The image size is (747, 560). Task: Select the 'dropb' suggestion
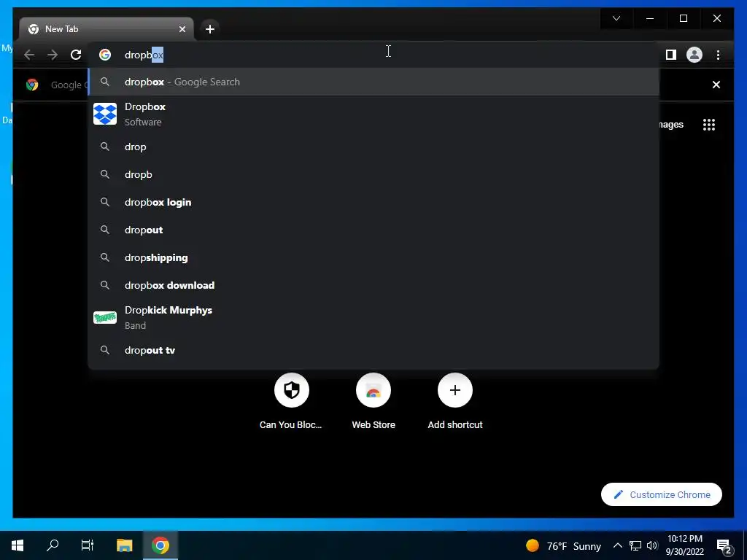373,174
